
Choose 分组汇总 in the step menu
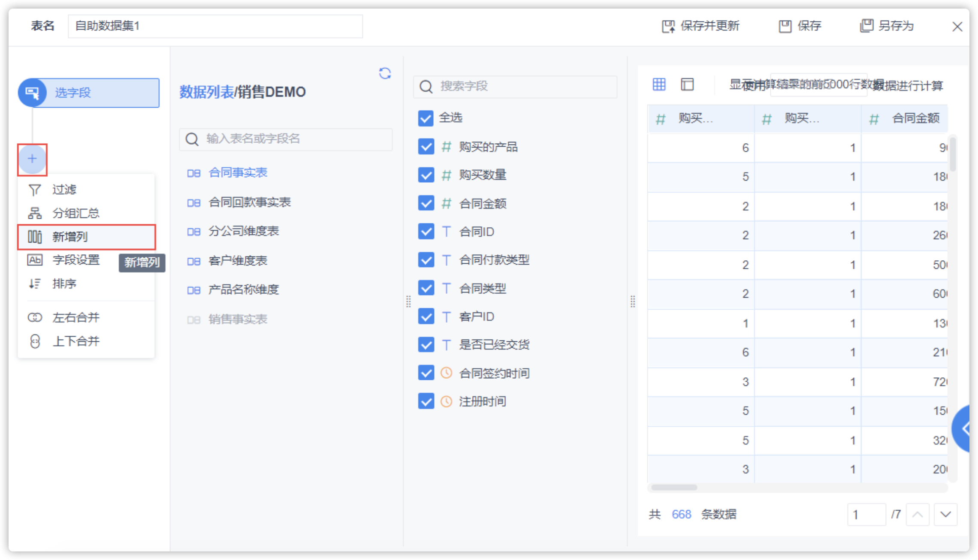click(75, 213)
